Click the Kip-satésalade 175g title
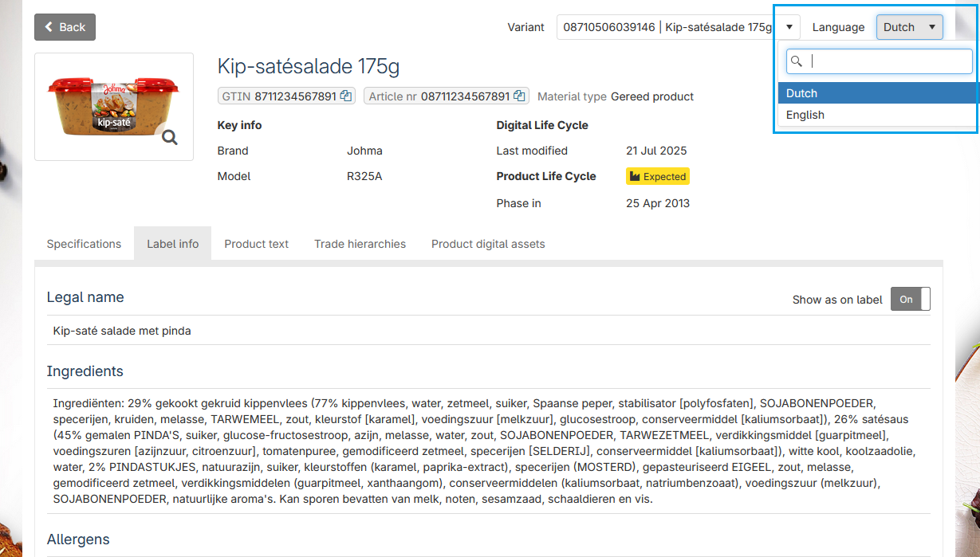The height and width of the screenshot is (557, 980). [309, 66]
